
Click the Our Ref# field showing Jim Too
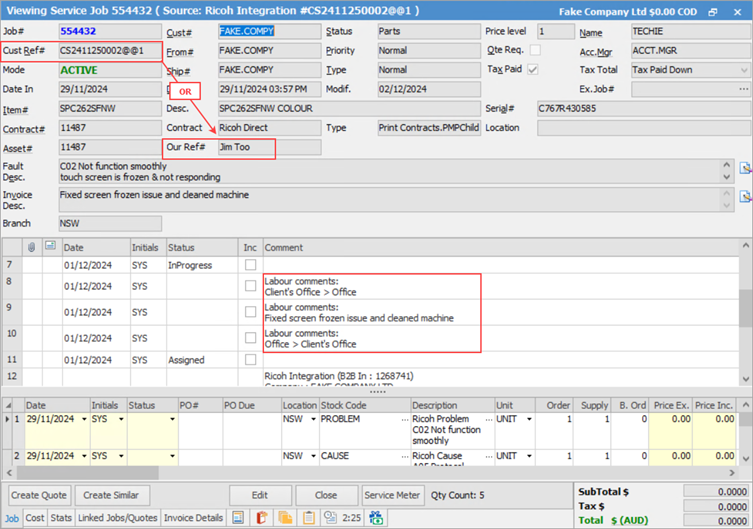[269, 147]
